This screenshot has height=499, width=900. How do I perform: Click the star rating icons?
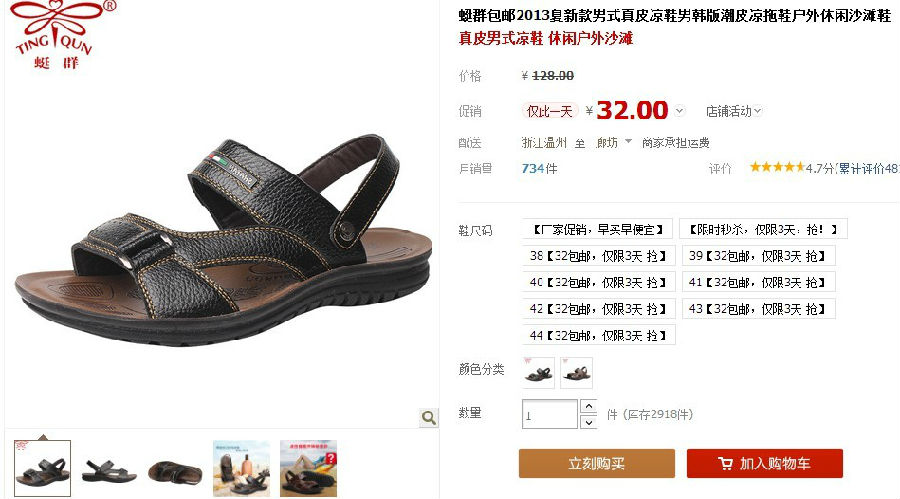(777, 167)
